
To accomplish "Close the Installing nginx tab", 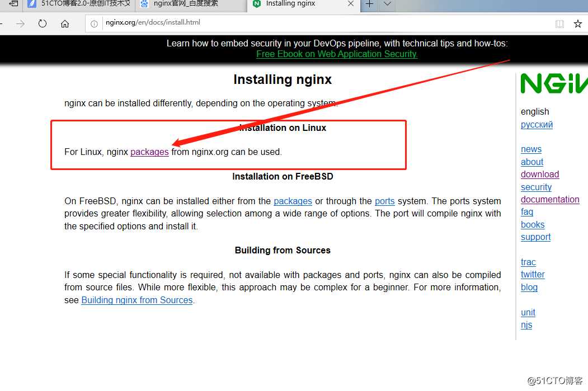I will 351,4.
